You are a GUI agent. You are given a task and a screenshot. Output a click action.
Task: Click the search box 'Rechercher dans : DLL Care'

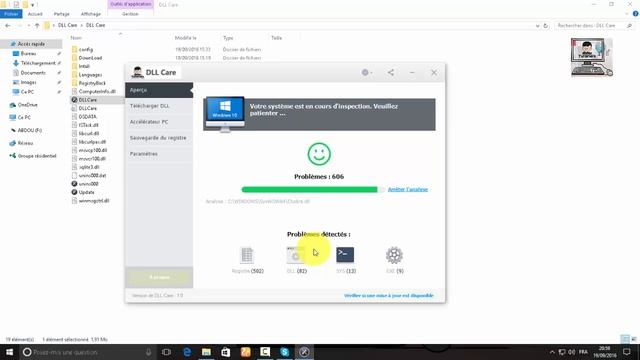tap(594, 25)
